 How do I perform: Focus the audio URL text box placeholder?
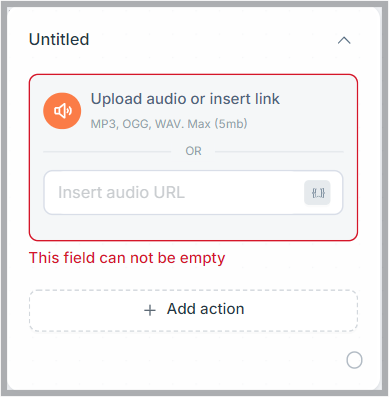point(121,192)
